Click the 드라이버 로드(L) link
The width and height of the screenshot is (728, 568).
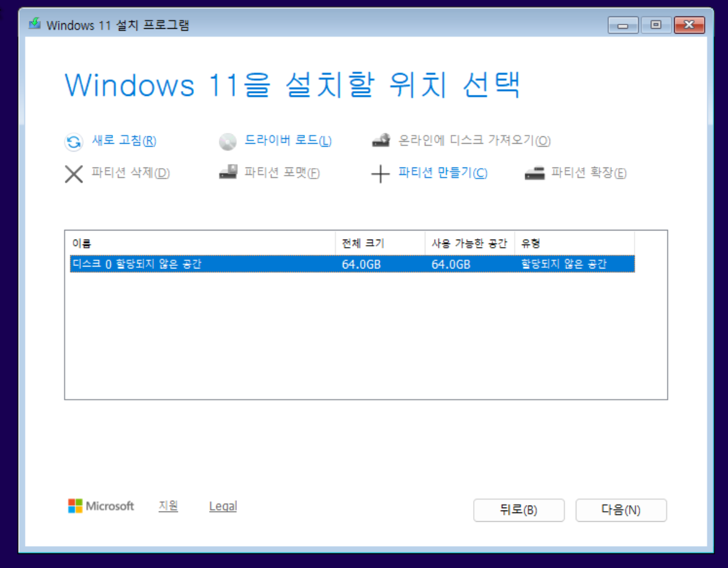[x=289, y=141]
